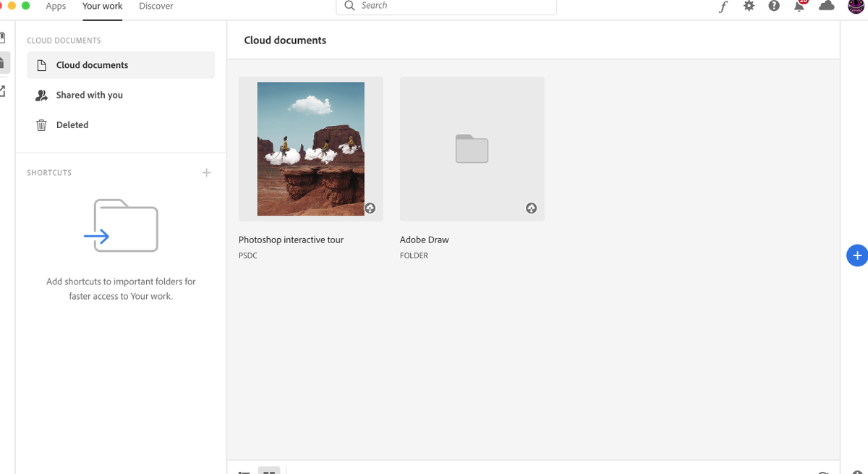Screen dimensions: 868x474
Task: Click the Shared with you people icon
Action: (42, 95)
